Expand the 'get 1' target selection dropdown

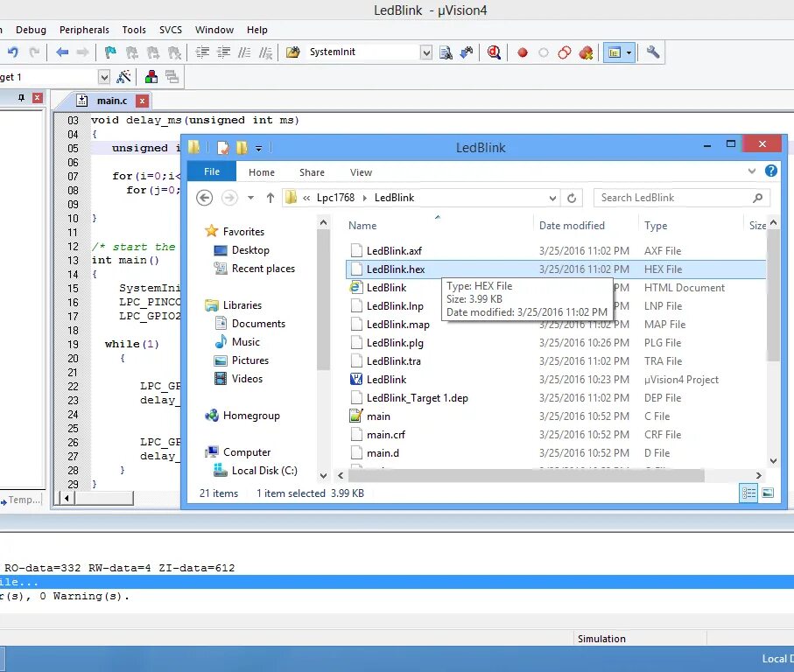click(104, 77)
